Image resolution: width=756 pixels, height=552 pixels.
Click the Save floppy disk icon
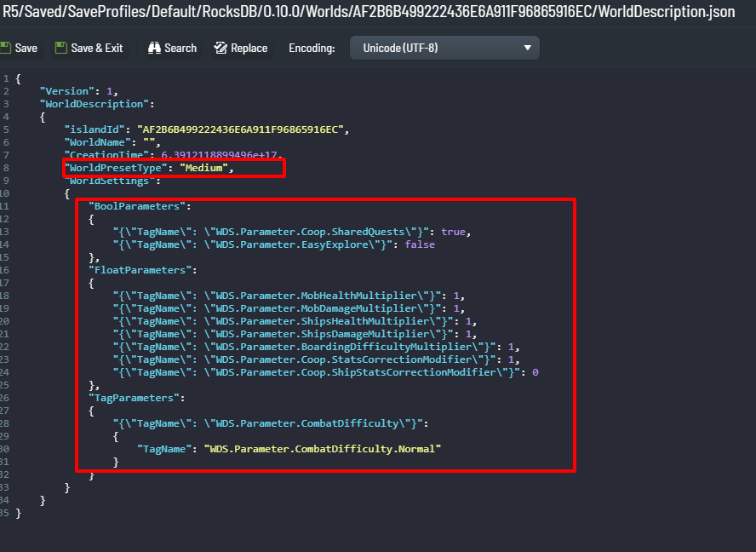[x=5, y=48]
